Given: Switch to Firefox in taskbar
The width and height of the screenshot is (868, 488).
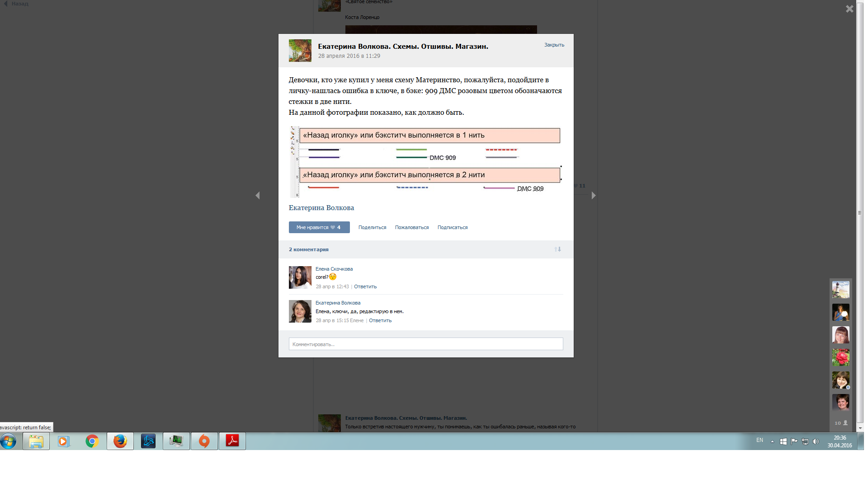Looking at the screenshot, I should click(x=120, y=441).
